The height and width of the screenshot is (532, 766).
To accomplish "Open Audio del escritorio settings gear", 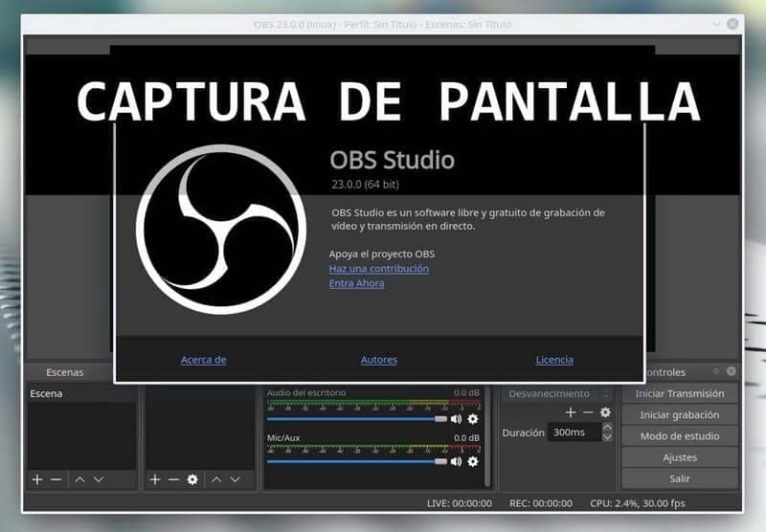I will pyautogui.click(x=472, y=419).
